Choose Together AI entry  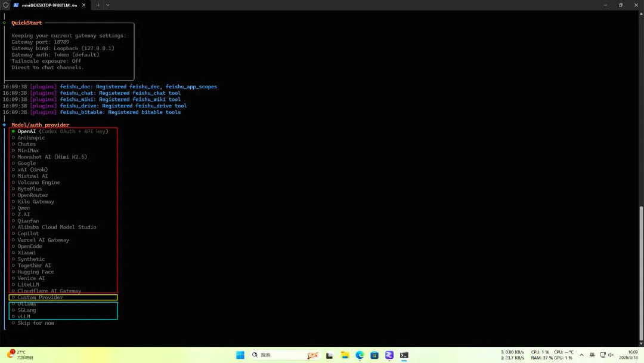coord(31,265)
